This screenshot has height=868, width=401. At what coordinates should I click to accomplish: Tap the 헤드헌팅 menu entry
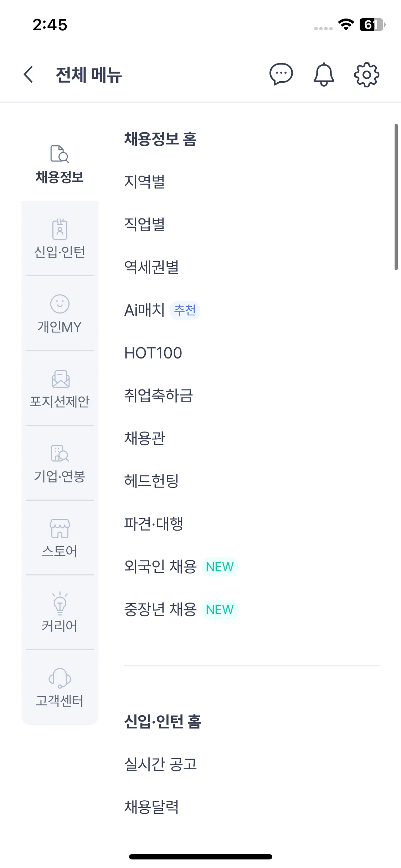(151, 481)
